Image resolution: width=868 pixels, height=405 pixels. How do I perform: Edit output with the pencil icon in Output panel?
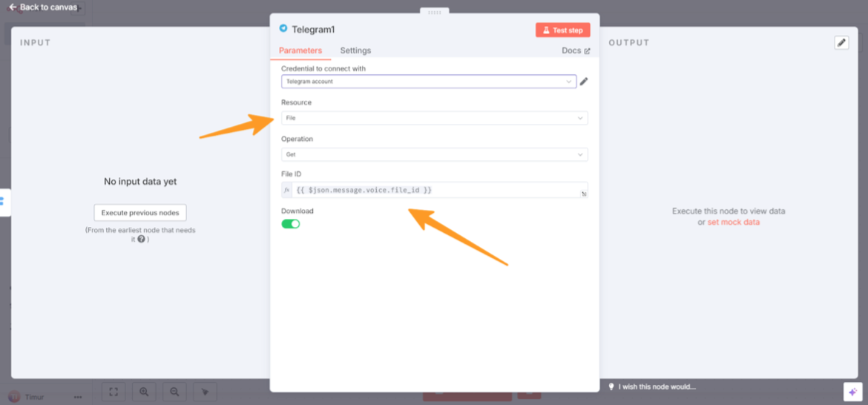(x=841, y=42)
